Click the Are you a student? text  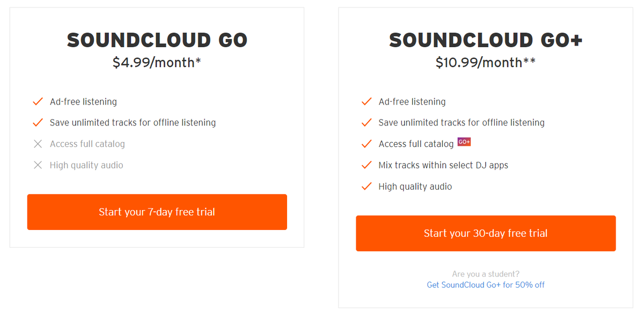click(486, 274)
